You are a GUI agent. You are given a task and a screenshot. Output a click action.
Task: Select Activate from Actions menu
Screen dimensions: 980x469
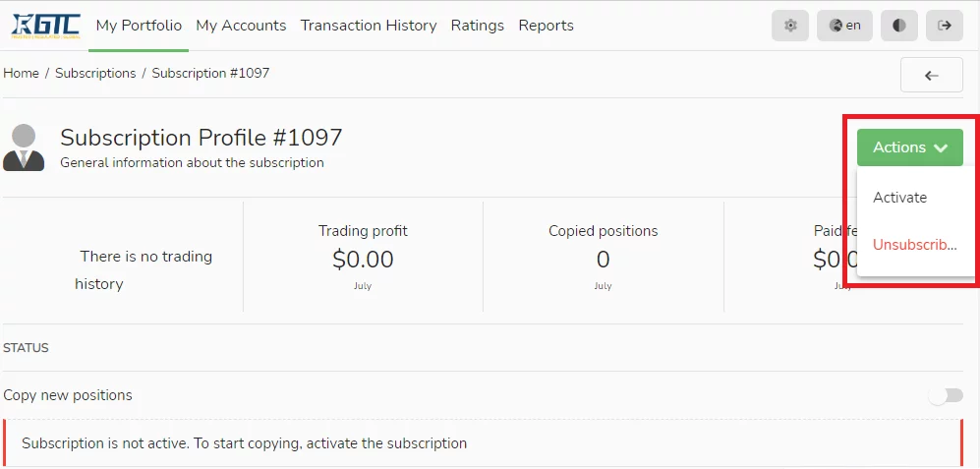[x=900, y=198]
